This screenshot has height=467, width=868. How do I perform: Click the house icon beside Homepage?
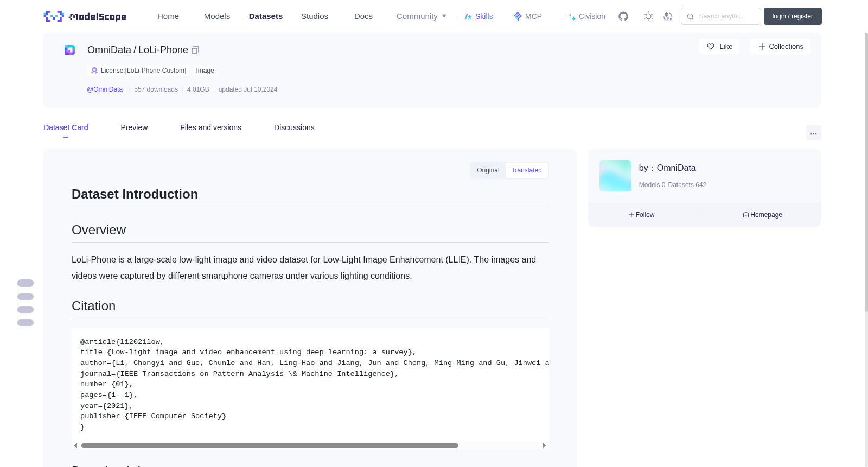[746, 215]
